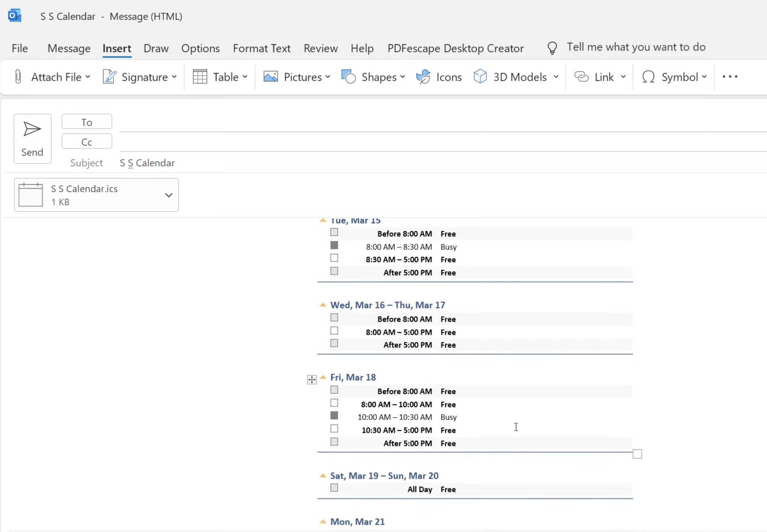This screenshot has width=767, height=532.
Task: Switch to the Draw tab
Action: click(x=156, y=48)
